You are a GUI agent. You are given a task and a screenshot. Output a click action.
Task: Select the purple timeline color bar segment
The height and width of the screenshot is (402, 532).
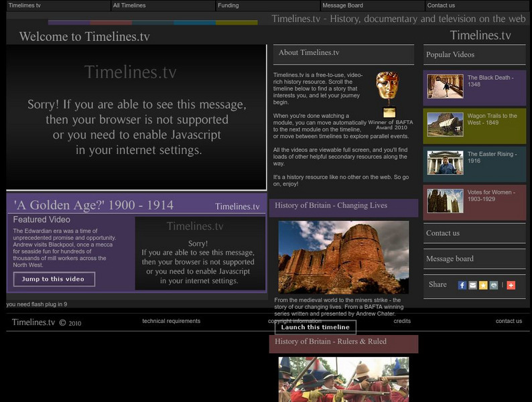(69, 23)
